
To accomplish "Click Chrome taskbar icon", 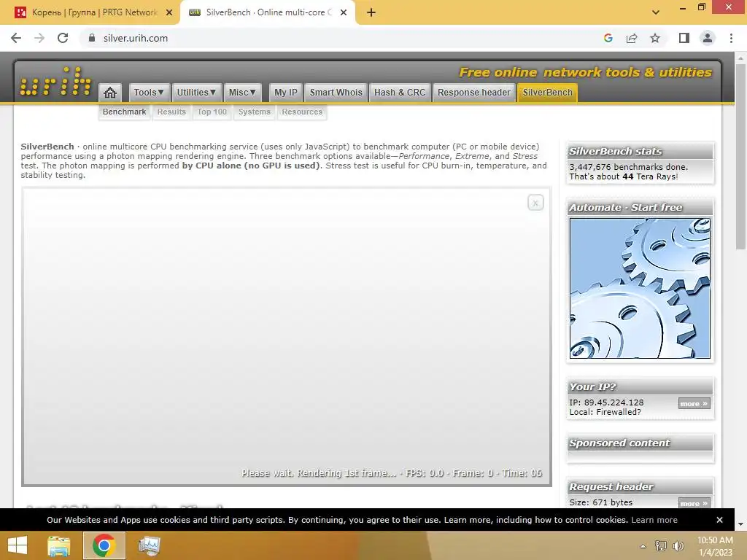I will point(104,545).
